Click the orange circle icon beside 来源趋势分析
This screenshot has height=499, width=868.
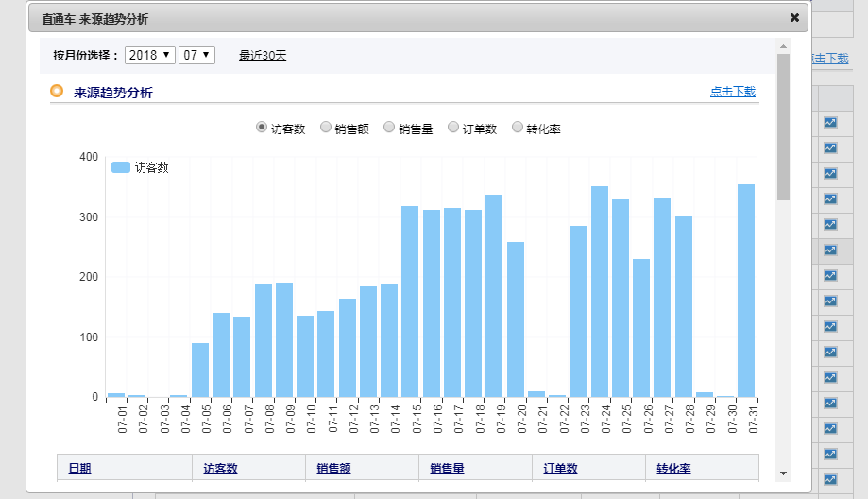pos(57,92)
